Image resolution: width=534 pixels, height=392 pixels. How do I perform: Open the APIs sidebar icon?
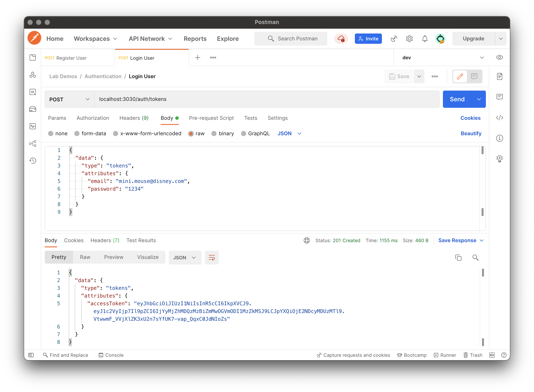(x=33, y=75)
